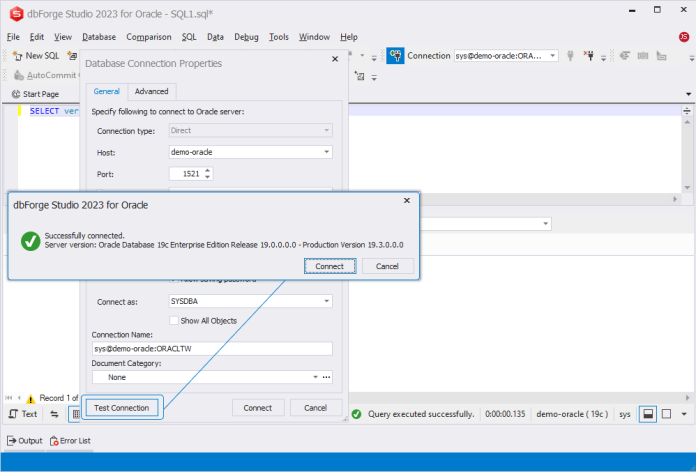The image size is (696, 472).
Task: Click the split-pane layout icon in status bar
Action: 648,414
